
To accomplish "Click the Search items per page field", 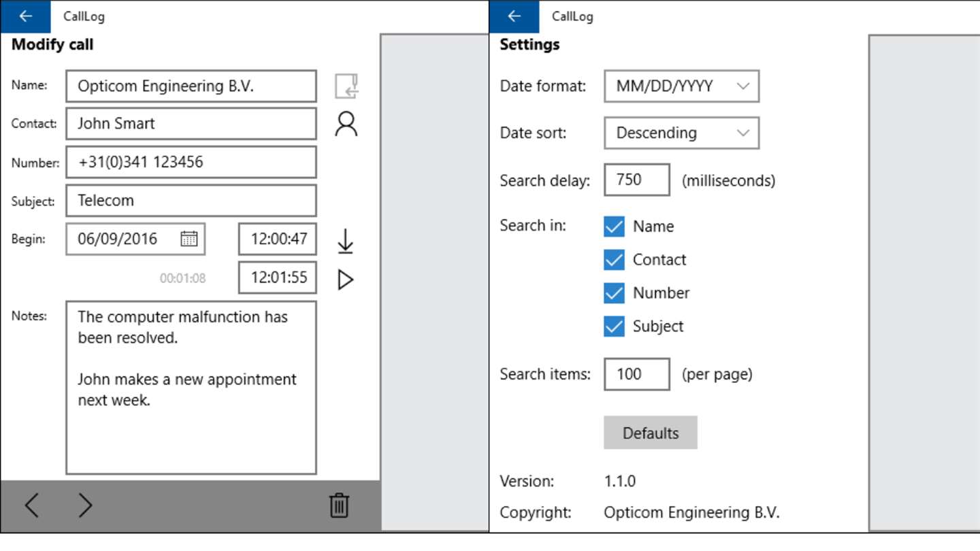I will 636,374.
